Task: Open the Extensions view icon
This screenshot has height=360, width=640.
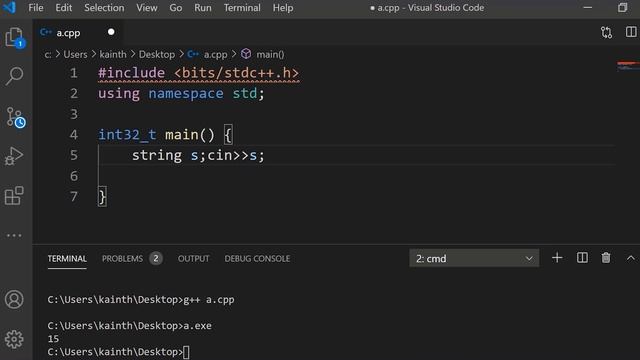Action: click(x=14, y=196)
